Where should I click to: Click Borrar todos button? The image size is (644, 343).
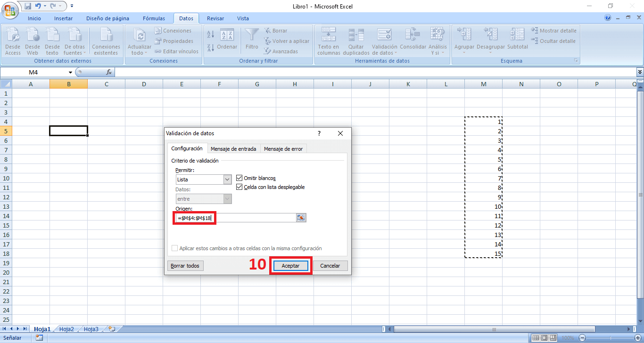pos(185,266)
